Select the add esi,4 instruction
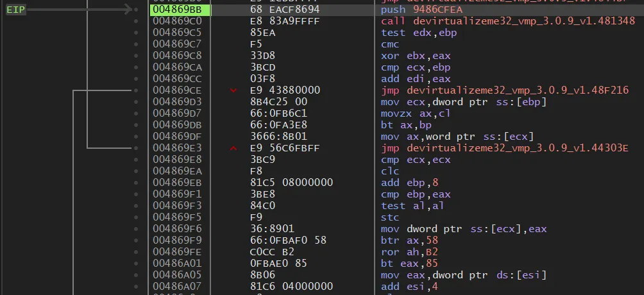This screenshot has width=644, height=295. [411, 287]
